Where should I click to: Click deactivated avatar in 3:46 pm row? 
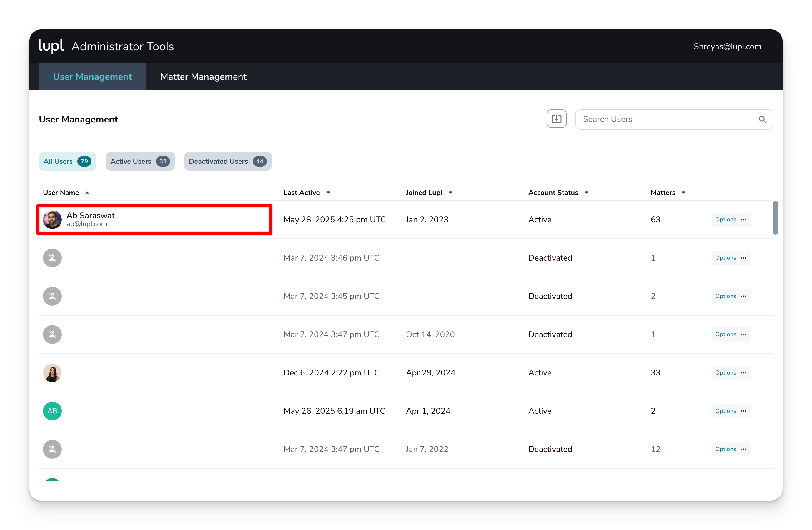[x=52, y=258]
